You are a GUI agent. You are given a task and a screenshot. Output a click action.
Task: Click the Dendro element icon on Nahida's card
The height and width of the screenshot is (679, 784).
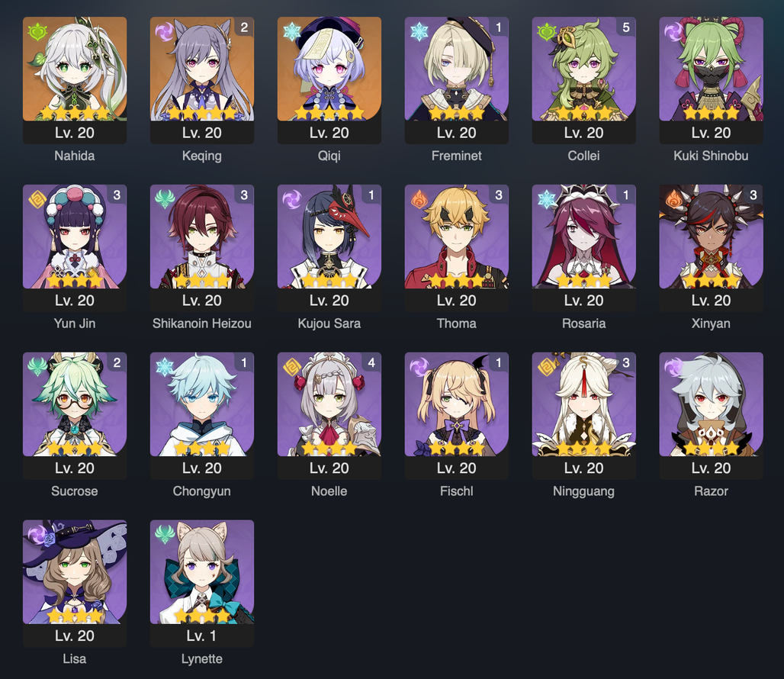click(37, 33)
